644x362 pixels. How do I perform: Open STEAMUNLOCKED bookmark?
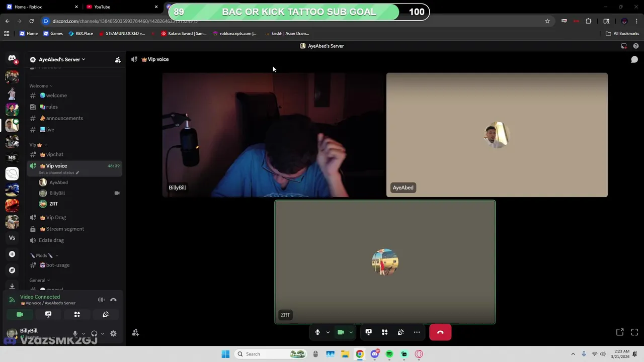tap(122, 33)
